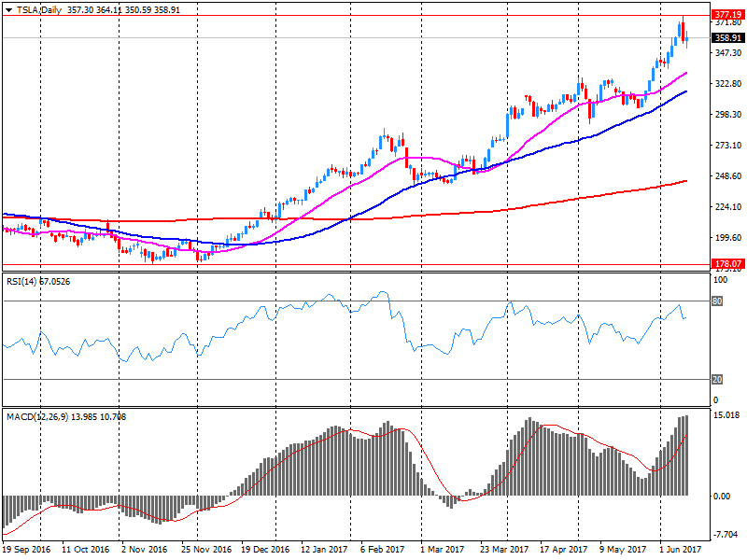Select the 1 Jun 2017 date label
The image size is (747, 560).
681,549
